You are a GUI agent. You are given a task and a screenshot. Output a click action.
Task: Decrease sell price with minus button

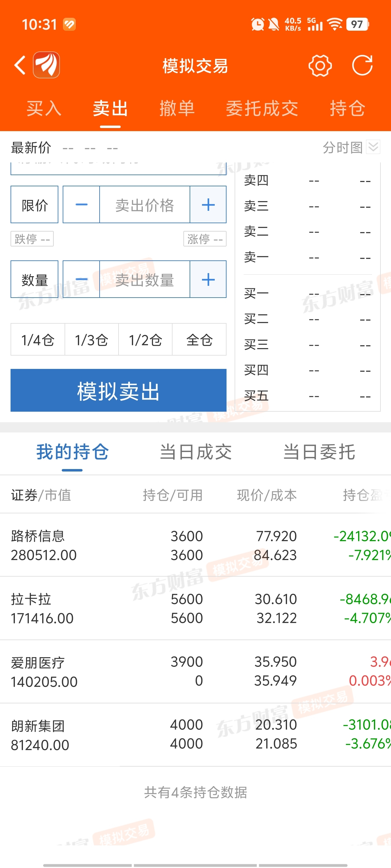pos(81,205)
